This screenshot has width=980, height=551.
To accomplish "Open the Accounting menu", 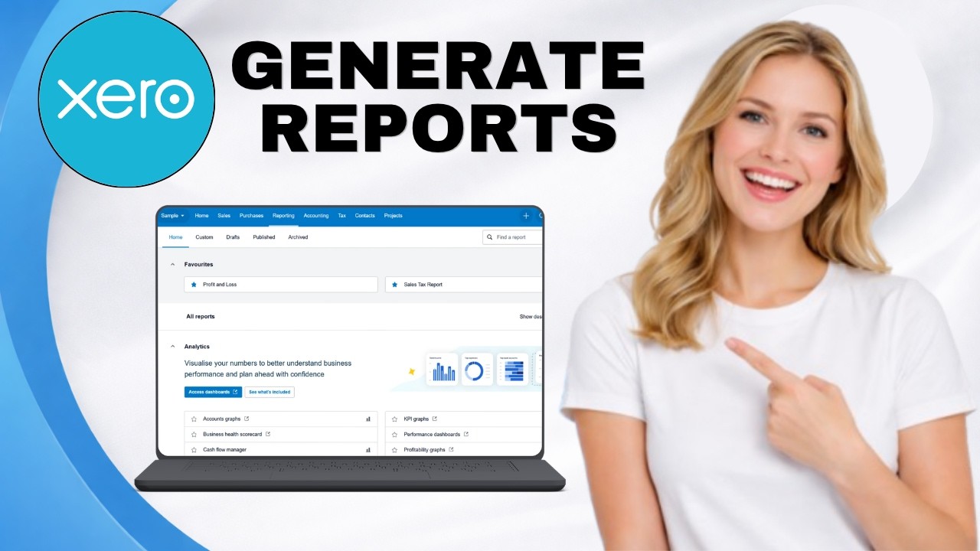I will pos(316,216).
